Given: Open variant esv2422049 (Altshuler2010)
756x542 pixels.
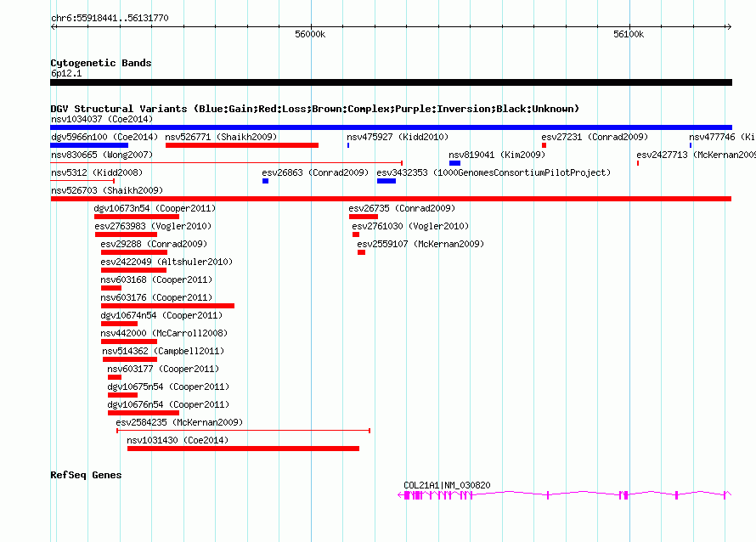Looking at the screenshot, I should click(x=166, y=262).
